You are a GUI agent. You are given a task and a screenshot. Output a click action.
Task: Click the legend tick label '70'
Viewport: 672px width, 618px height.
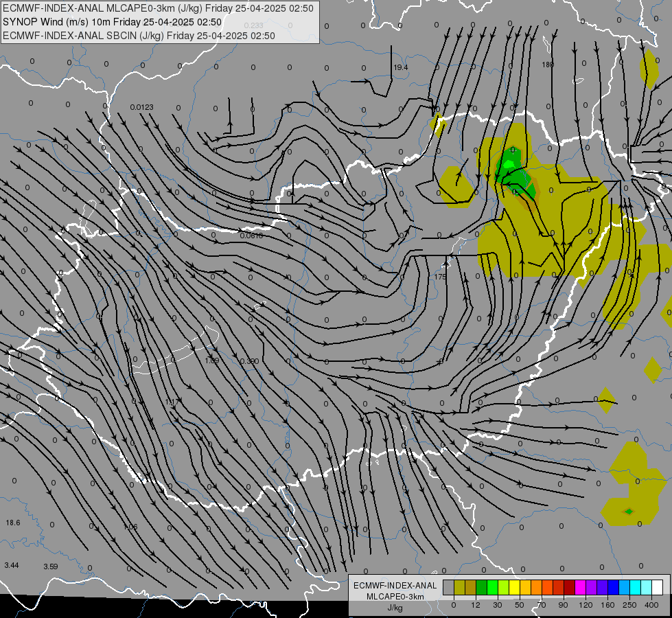[542, 605]
